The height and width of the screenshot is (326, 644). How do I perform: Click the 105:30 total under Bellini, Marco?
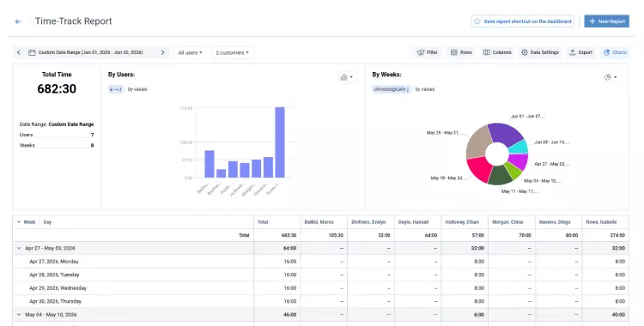336,235
